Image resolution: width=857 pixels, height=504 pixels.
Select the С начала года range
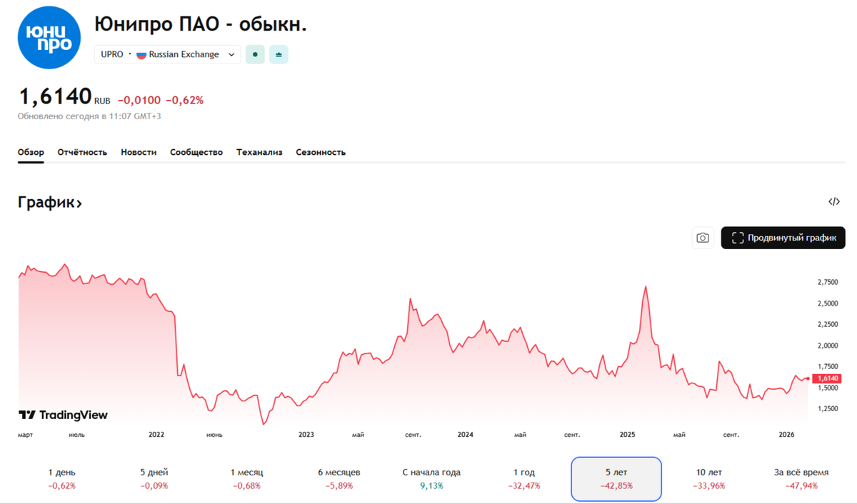click(x=431, y=478)
